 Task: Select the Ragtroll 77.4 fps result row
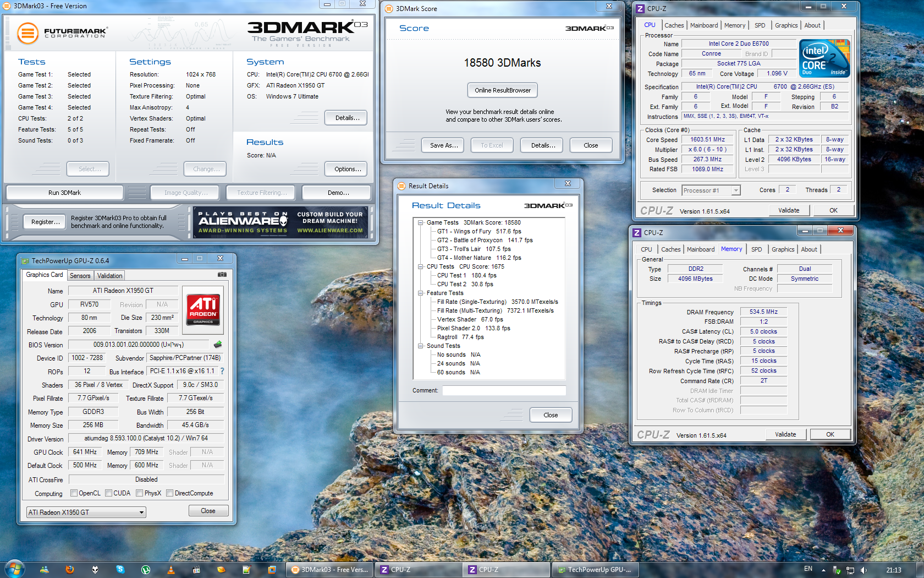coord(460,337)
